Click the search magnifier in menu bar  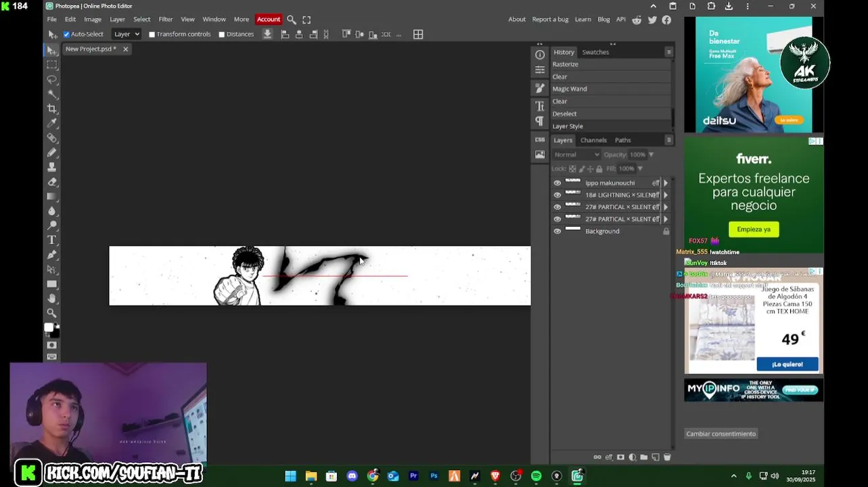292,20
